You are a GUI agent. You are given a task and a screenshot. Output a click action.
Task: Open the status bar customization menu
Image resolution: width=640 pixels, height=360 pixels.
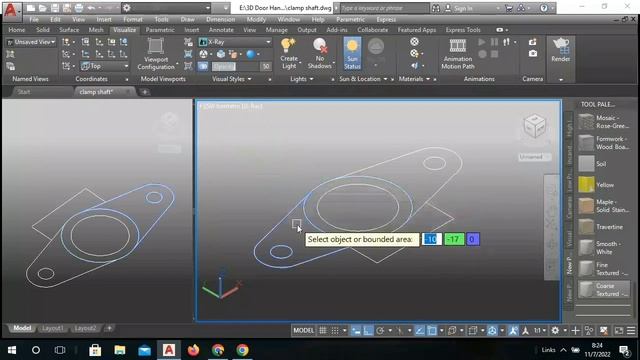[631, 331]
